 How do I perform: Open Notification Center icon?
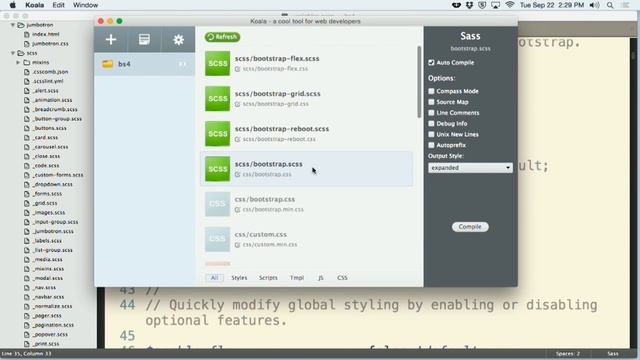(625, 5)
